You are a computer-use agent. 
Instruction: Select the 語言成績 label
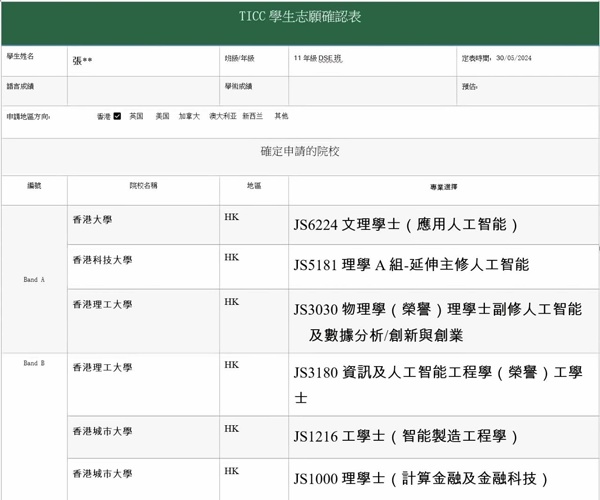tap(20, 86)
